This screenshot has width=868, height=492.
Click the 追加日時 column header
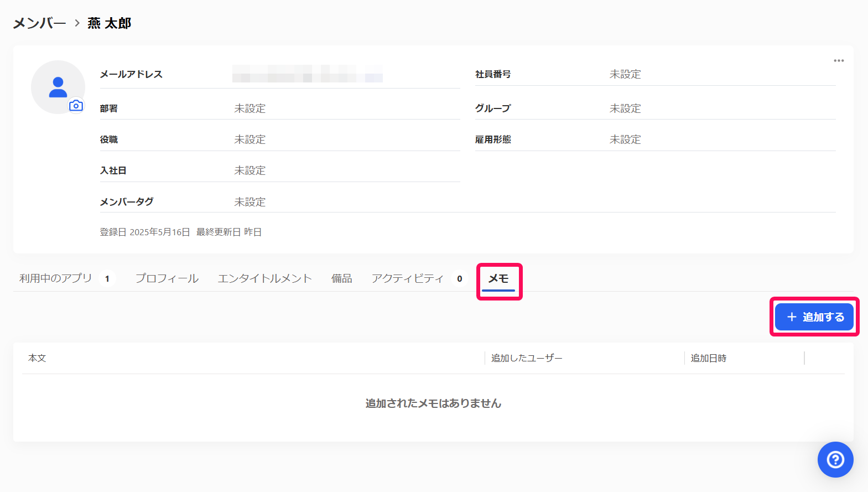tap(708, 358)
